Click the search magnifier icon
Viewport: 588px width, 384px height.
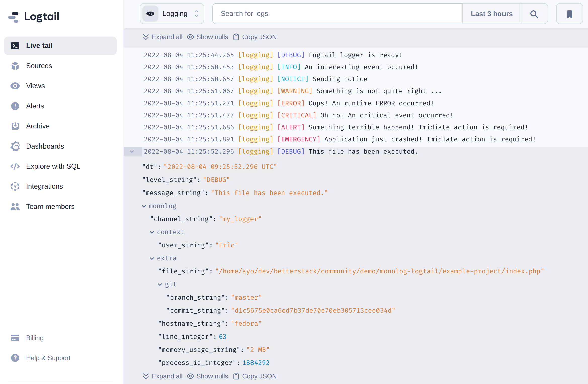534,14
